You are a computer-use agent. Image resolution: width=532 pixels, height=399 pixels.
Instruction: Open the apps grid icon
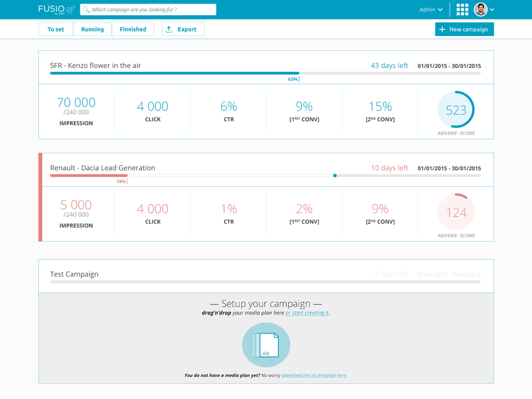tap(462, 9)
